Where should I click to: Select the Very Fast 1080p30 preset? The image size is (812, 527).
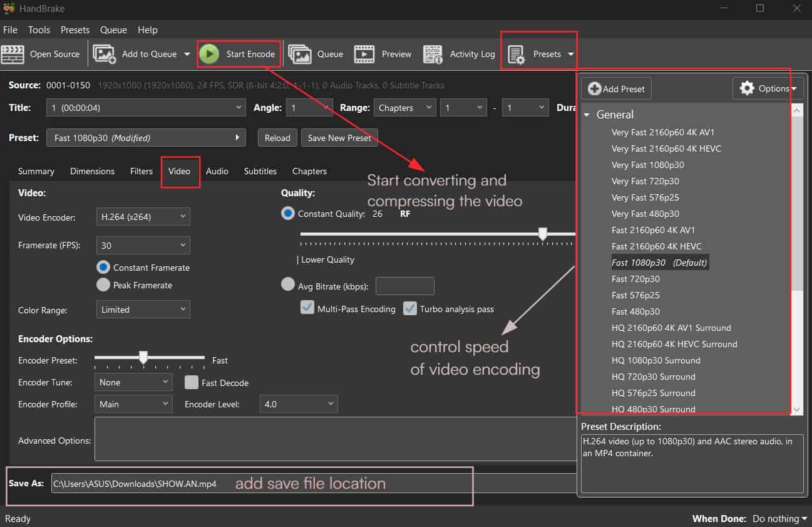648,165
